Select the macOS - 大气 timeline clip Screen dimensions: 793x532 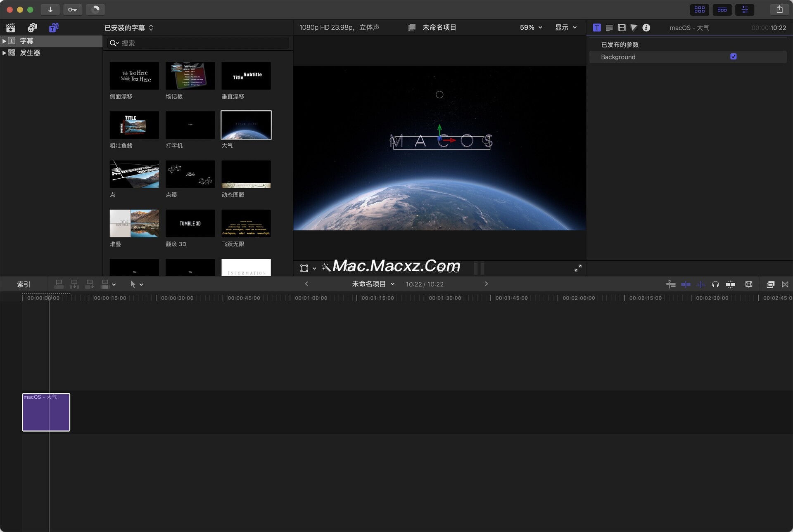point(46,412)
